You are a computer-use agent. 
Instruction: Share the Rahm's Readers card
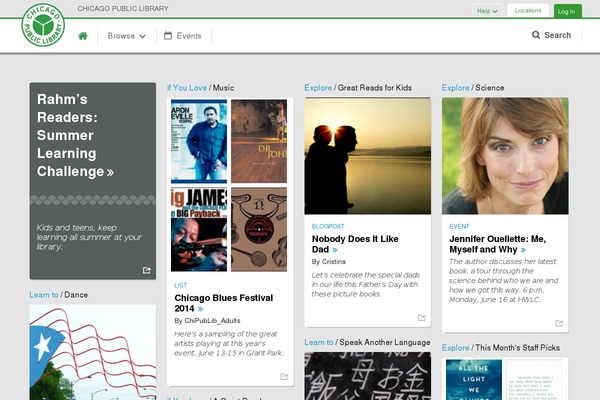pyautogui.click(x=147, y=270)
